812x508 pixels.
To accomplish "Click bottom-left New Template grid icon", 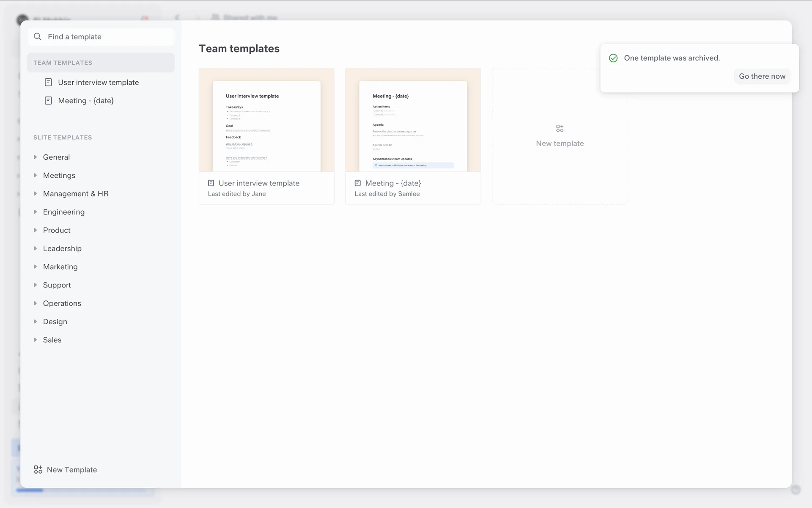I will tap(38, 469).
